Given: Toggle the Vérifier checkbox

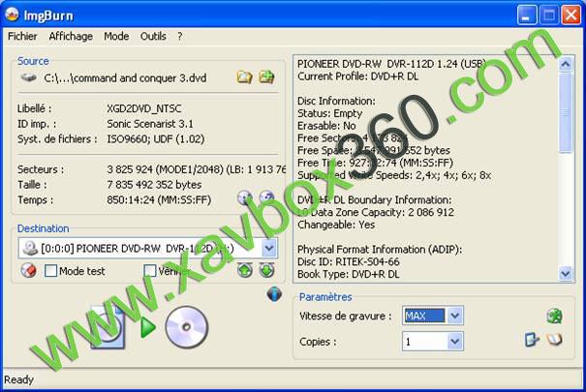Looking at the screenshot, I should point(150,270).
